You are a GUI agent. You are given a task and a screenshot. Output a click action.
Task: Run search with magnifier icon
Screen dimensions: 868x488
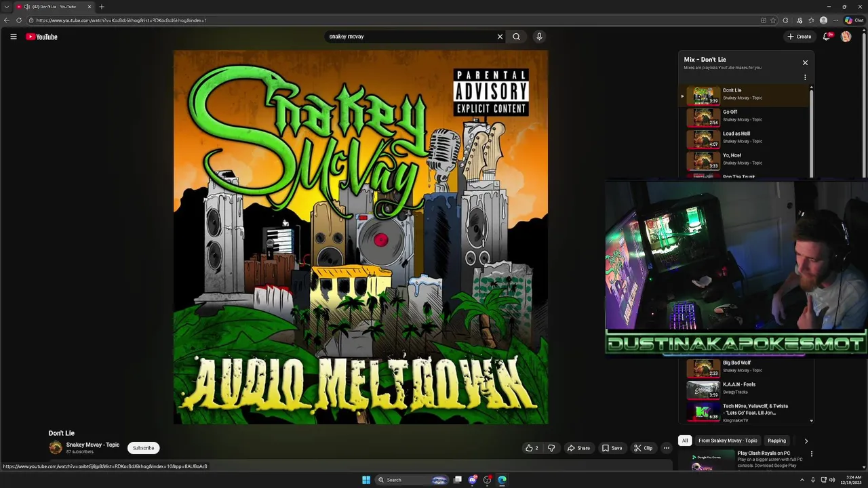(516, 37)
